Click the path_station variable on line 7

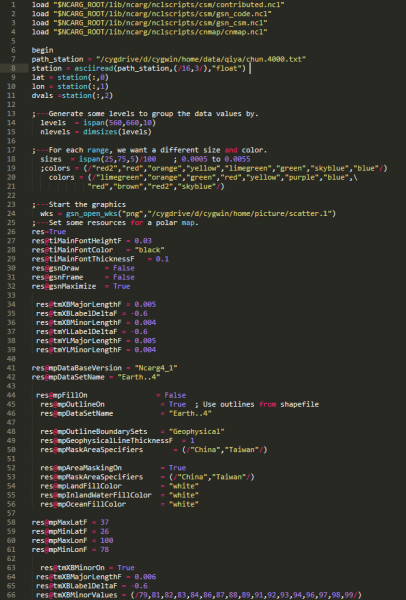tap(57, 59)
